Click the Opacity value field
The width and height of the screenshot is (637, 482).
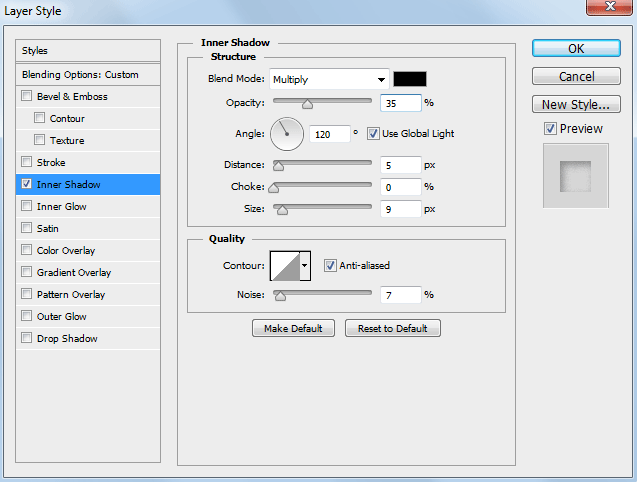pos(401,103)
